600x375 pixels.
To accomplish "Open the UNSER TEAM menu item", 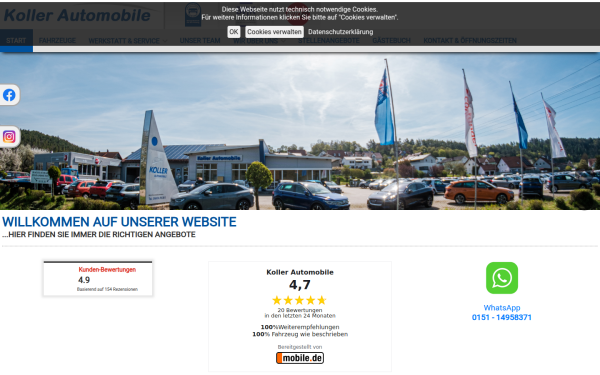I will coord(200,41).
